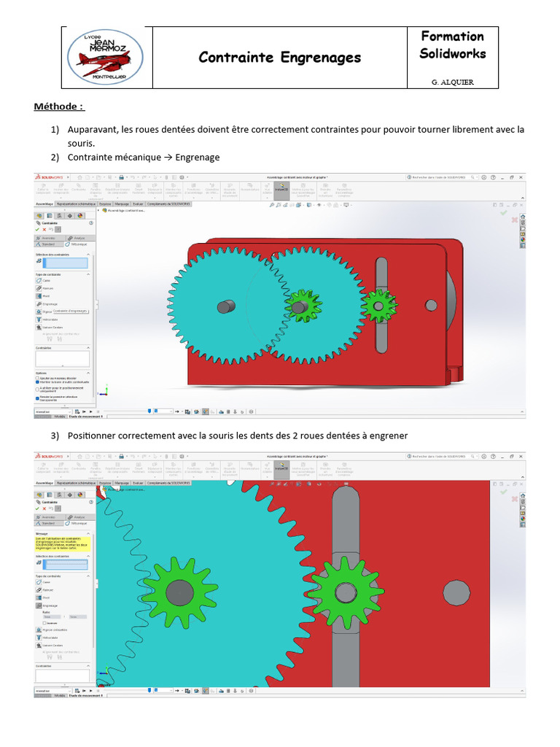Click timeline slider marker in lower motion toolbar
This screenshot has height=747, width=560.
pos(149,690)
